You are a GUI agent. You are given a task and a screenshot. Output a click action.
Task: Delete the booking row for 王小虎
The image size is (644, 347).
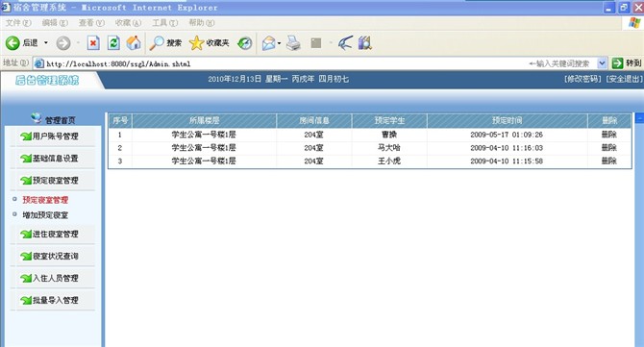tap(609, 161)
